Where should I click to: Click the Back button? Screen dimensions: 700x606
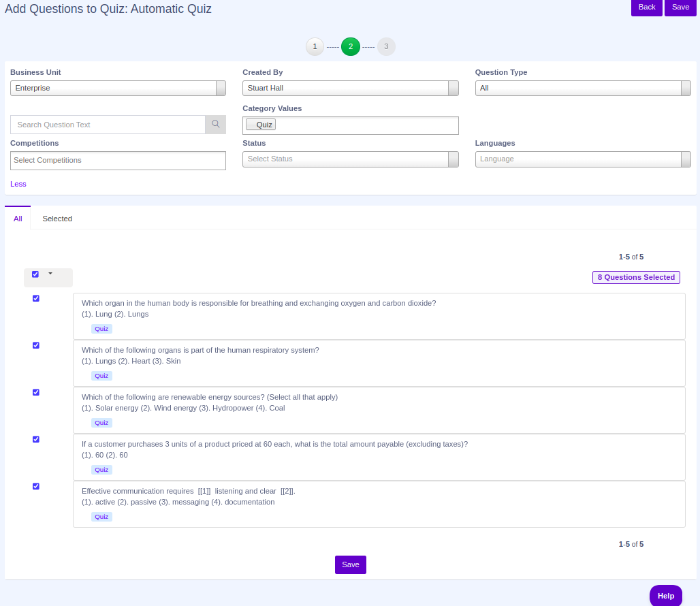[x=646, y=7]
